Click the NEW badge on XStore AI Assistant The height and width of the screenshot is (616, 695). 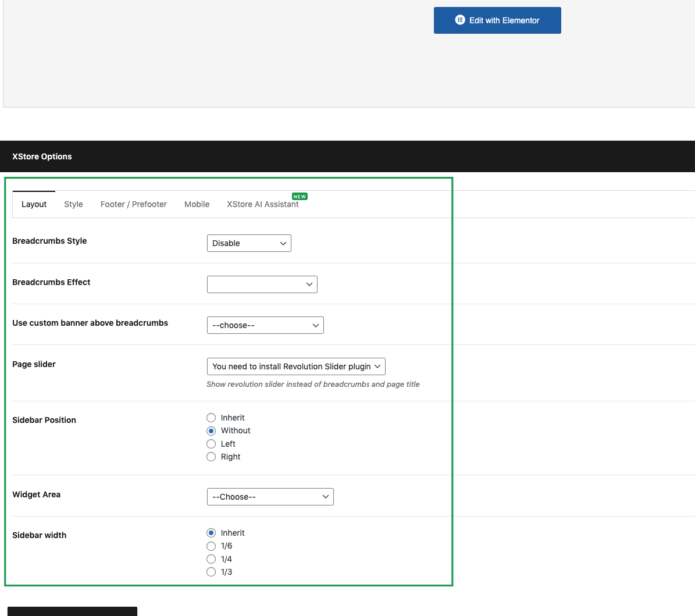(300, 197)
